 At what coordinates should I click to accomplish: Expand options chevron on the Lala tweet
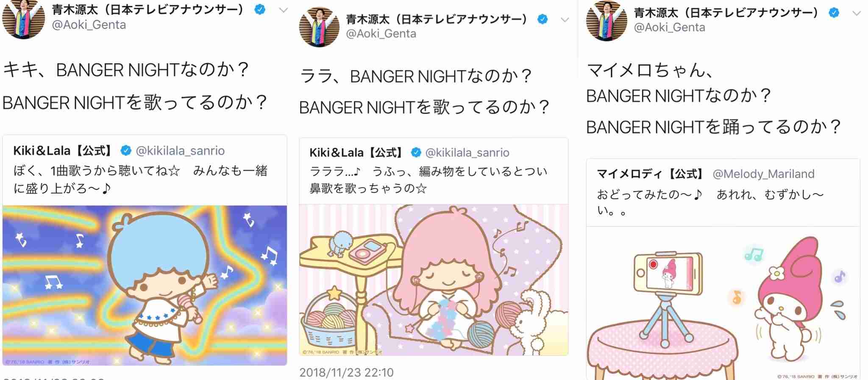[565, 19]
